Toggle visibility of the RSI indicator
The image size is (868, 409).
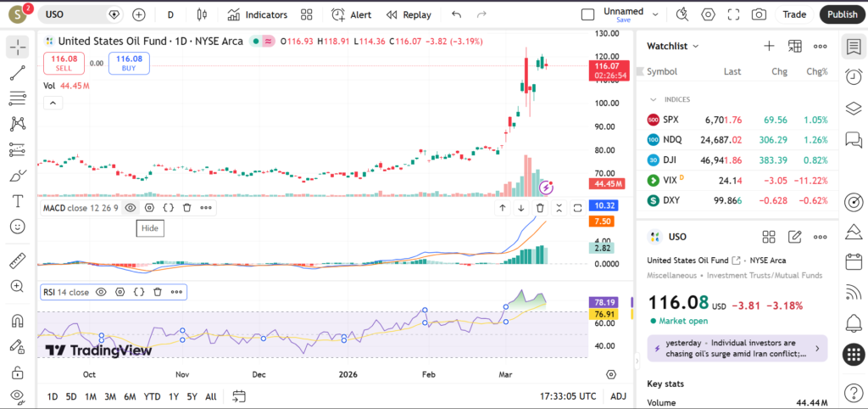[101, 292]
